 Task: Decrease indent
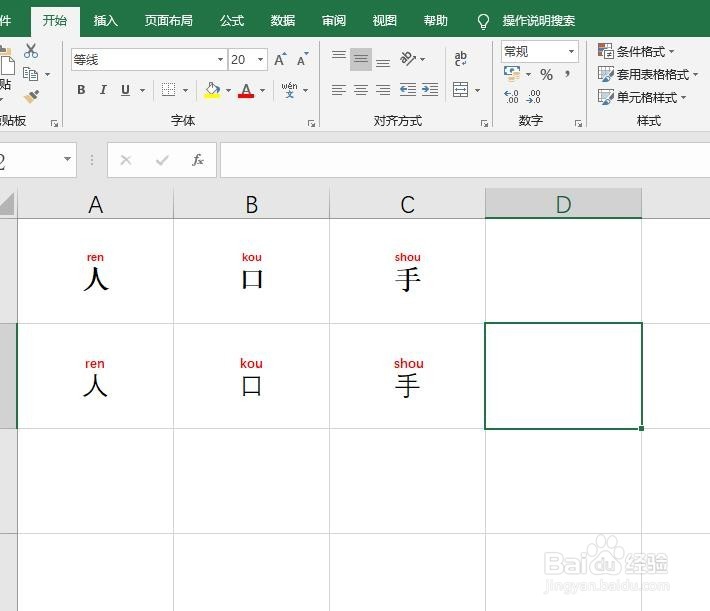pos(408,90)
